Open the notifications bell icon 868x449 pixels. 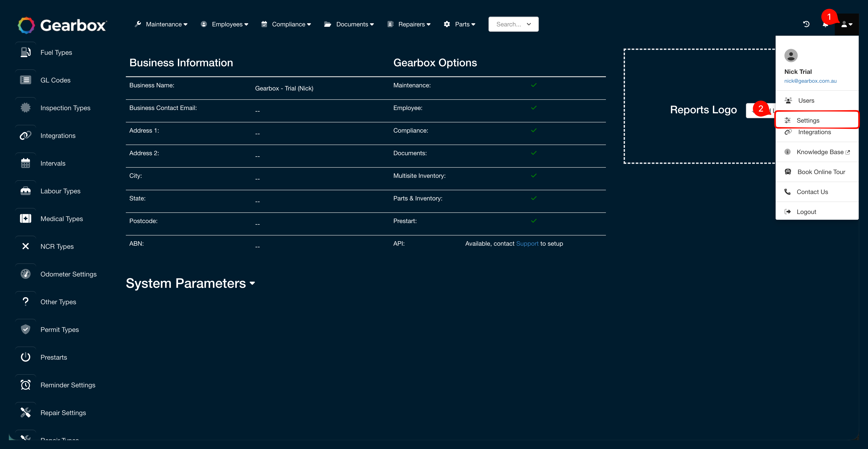(x=825, y=24)
